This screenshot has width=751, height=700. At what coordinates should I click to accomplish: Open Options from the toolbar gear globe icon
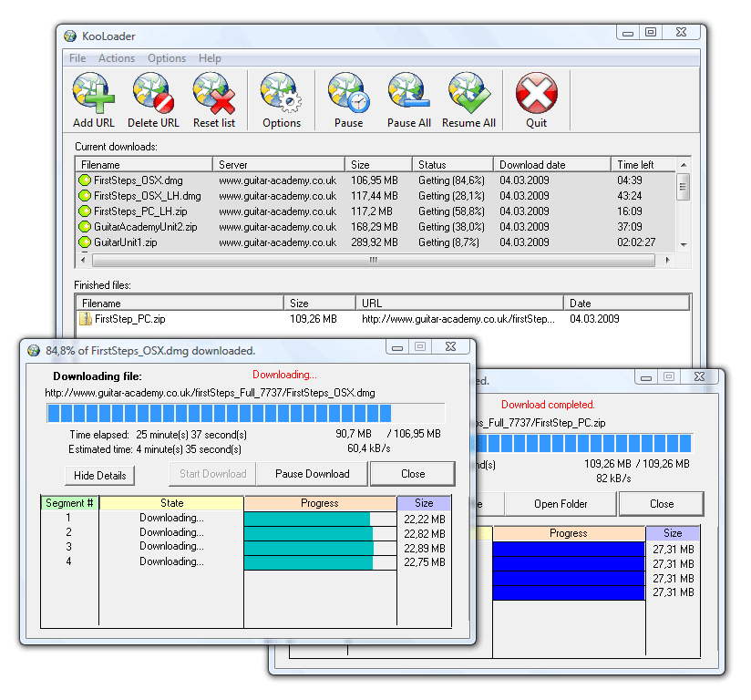click(x=281, y=92)
